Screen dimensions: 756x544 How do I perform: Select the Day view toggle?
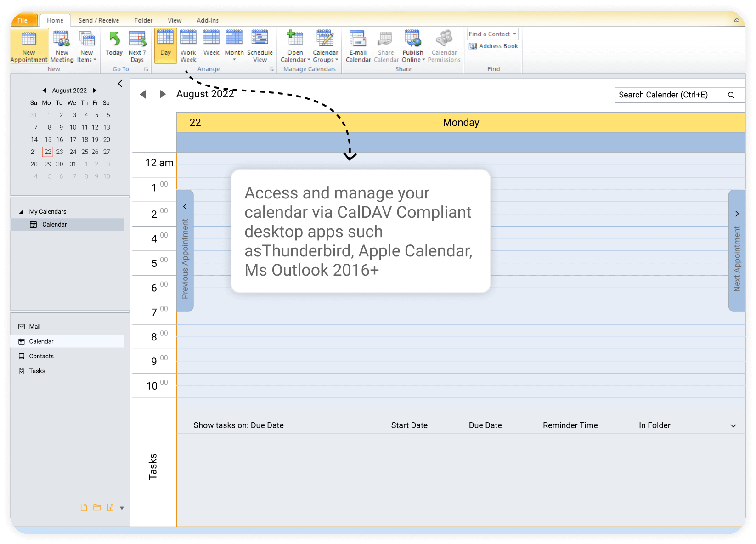pos(165,46)
